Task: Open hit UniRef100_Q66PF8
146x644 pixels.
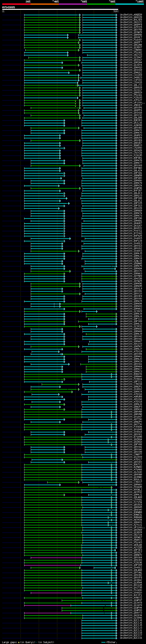Action: [131, 25]
